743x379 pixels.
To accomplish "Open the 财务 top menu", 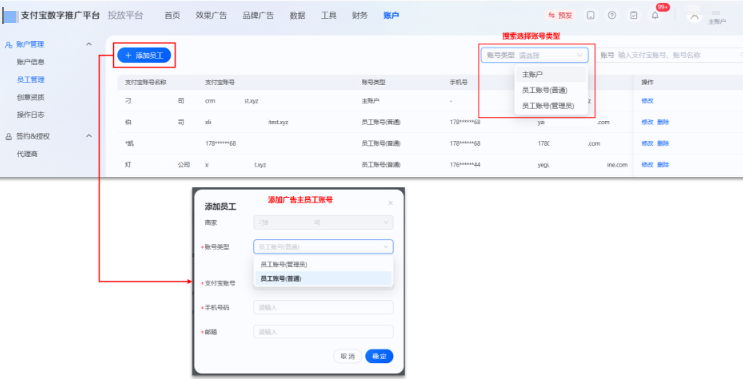I will pyautogui.click(x=360, y=16).
